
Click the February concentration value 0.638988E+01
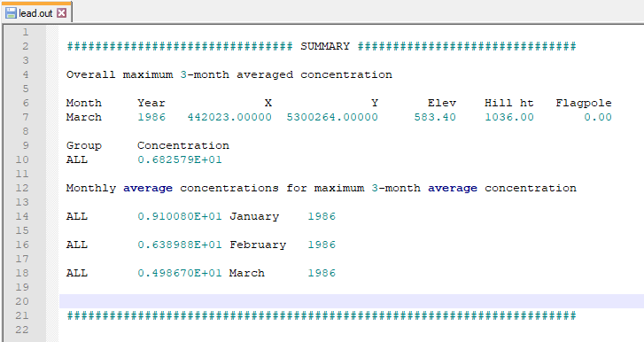(180, 245)
